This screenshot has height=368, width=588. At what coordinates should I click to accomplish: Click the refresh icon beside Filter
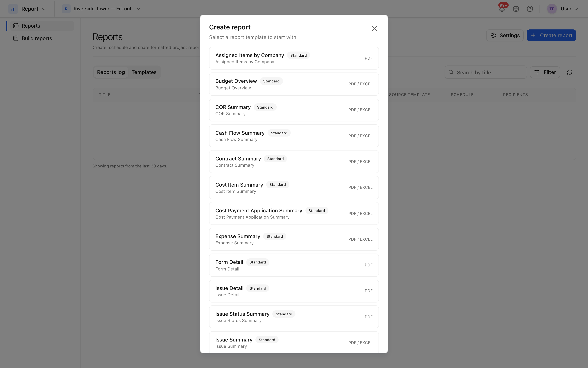point(570,72)
